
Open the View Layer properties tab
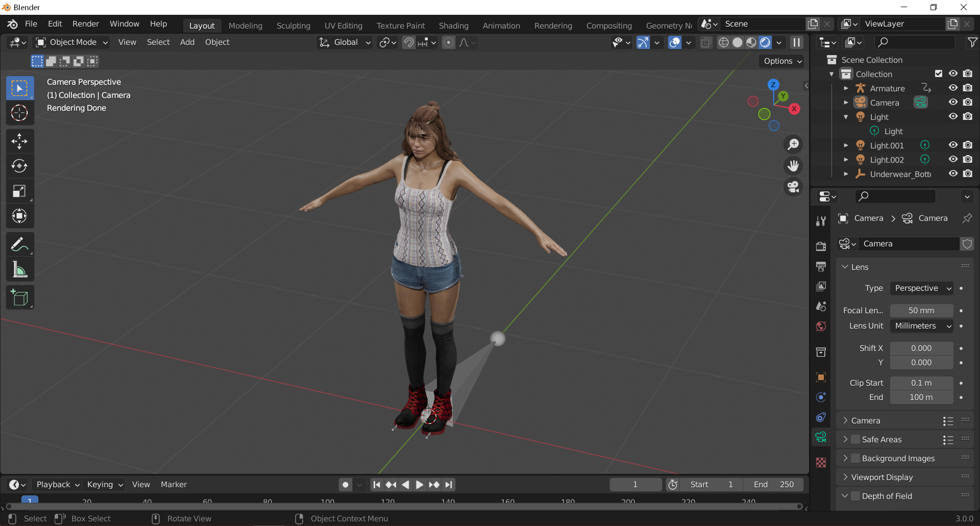tap(821, 286)
